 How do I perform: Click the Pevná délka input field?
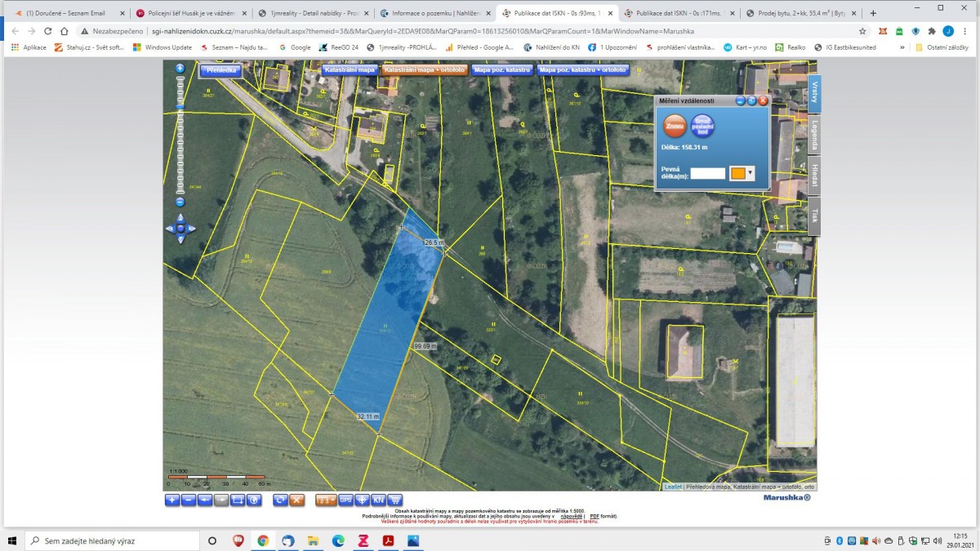tap(707, 173)
